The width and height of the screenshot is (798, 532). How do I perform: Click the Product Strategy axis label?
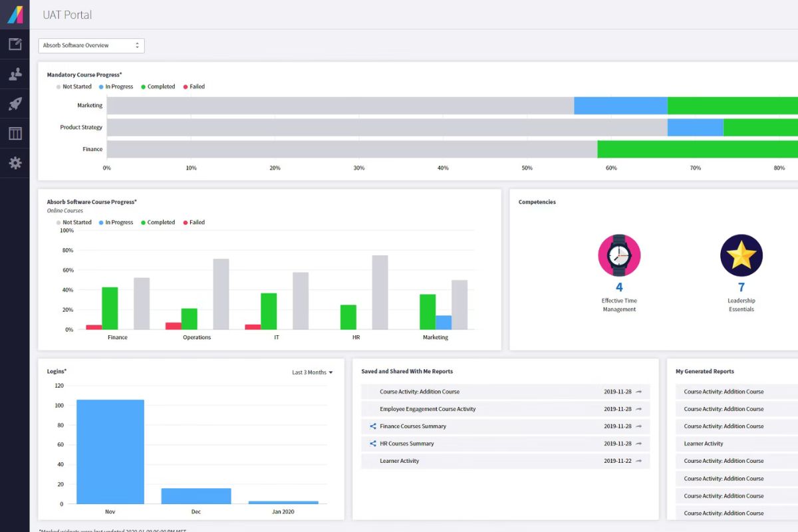(x=81, y=128)
